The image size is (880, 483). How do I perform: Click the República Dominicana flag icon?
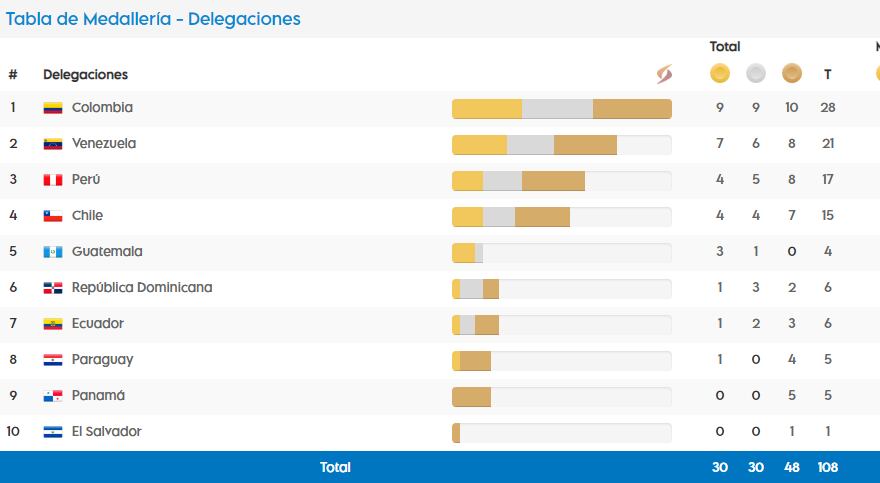pos(53,288)
